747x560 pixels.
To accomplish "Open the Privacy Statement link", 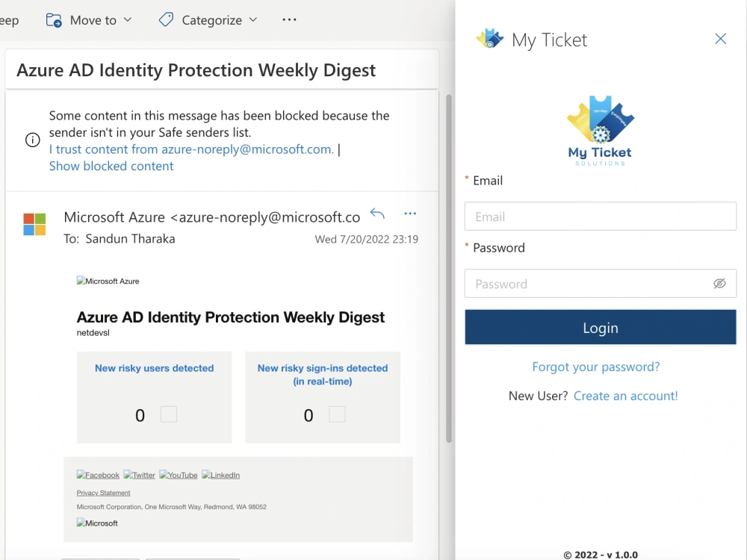I will point(103,492).
